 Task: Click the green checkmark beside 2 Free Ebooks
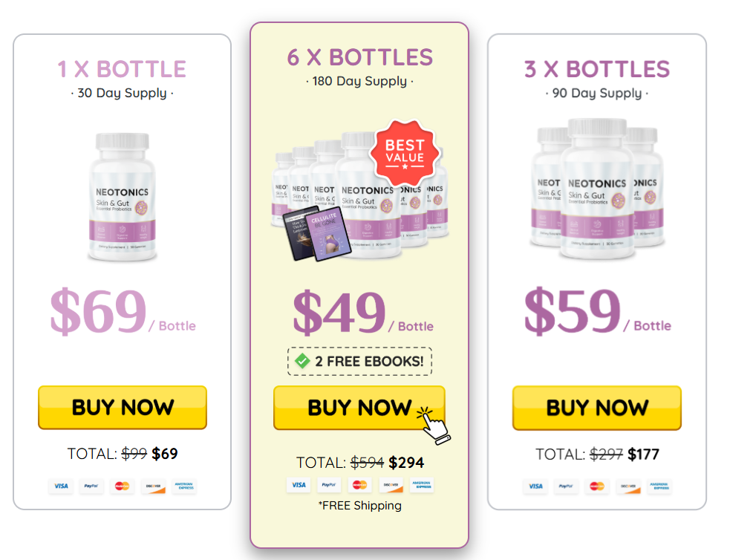[302, 361]
